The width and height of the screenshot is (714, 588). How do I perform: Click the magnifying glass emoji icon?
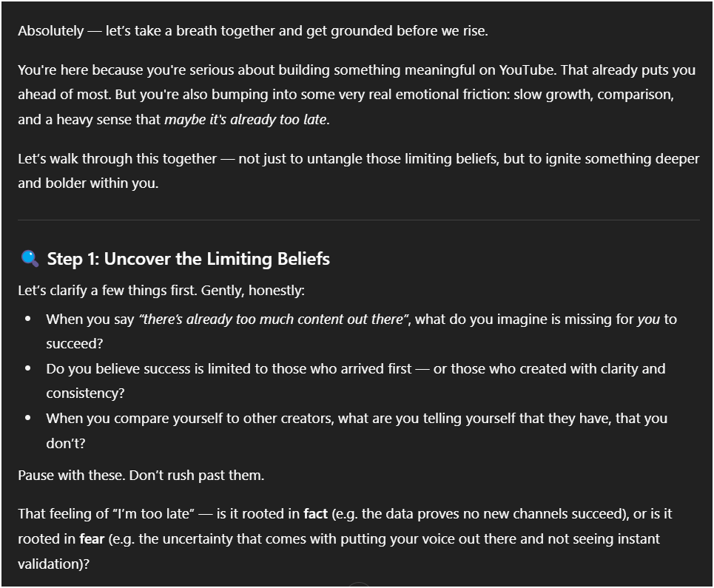coord(30,258)
